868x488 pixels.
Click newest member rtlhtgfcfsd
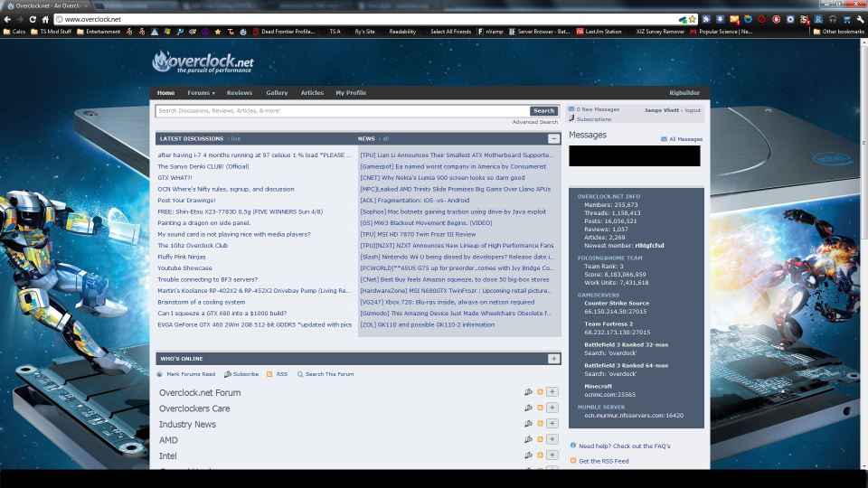649,246
